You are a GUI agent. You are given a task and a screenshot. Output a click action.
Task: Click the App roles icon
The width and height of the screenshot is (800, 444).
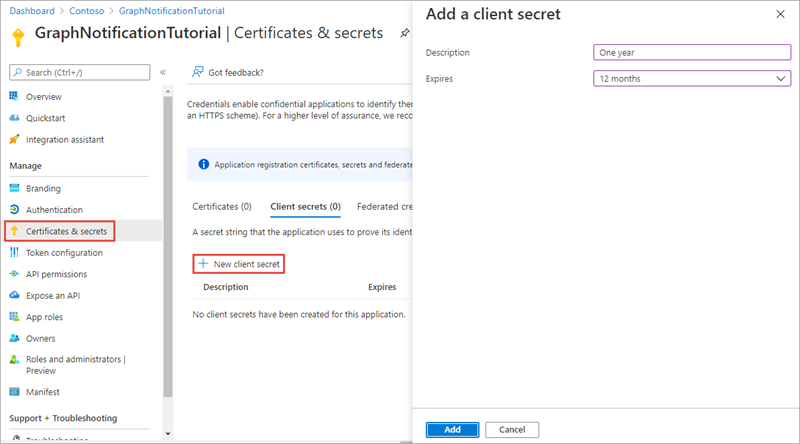coord(14,316)
